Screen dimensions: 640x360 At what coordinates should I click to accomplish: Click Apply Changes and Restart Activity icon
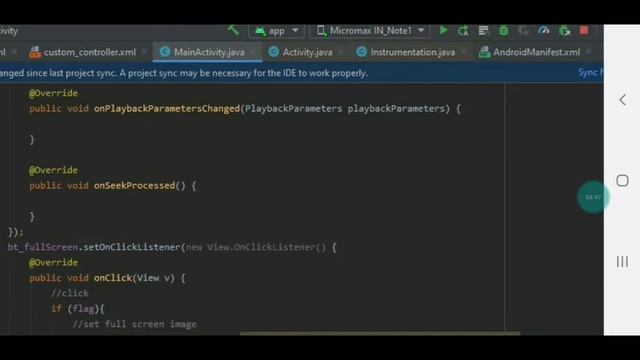click(x=463, y=31)
